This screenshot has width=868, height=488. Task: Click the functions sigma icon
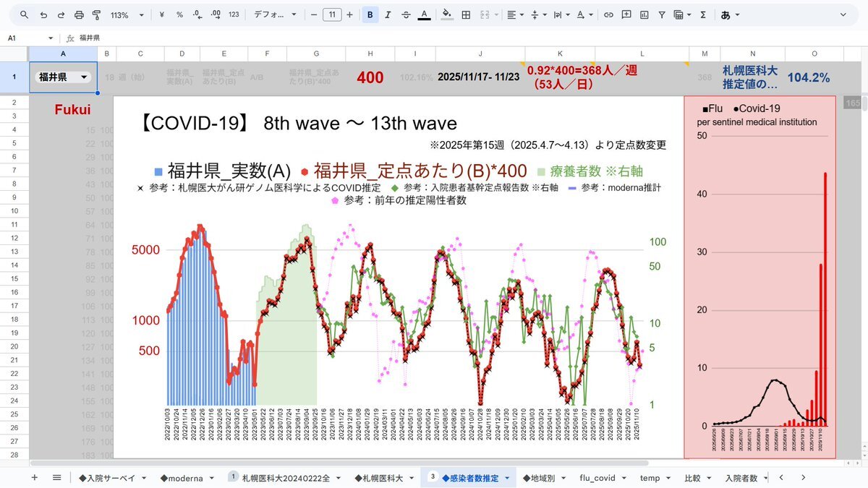point(703,14)
